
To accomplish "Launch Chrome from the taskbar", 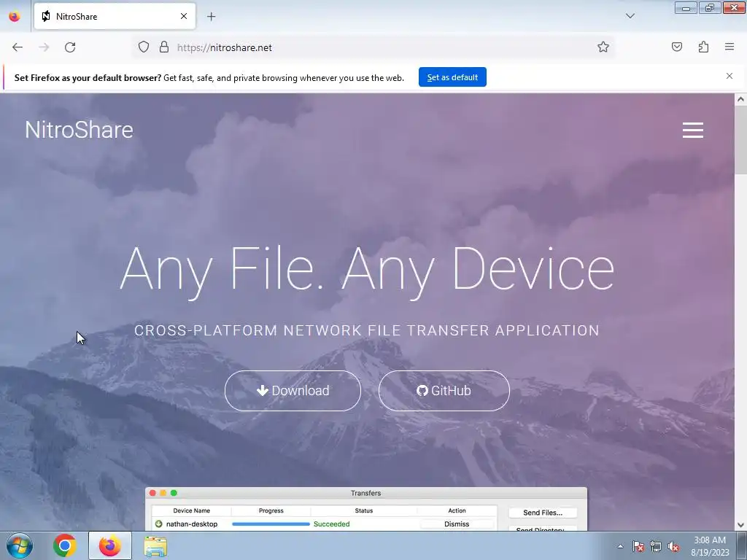I will (65, 545).
